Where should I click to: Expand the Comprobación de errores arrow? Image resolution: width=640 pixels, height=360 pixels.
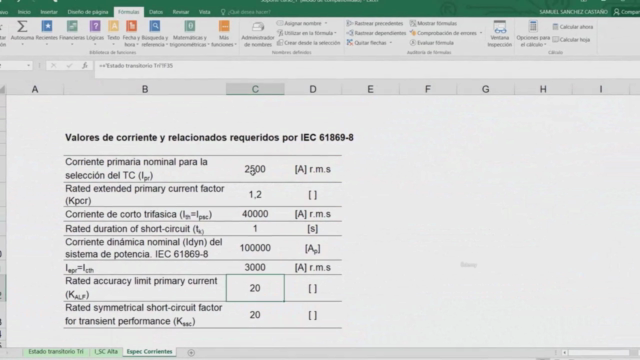[481, 33]
